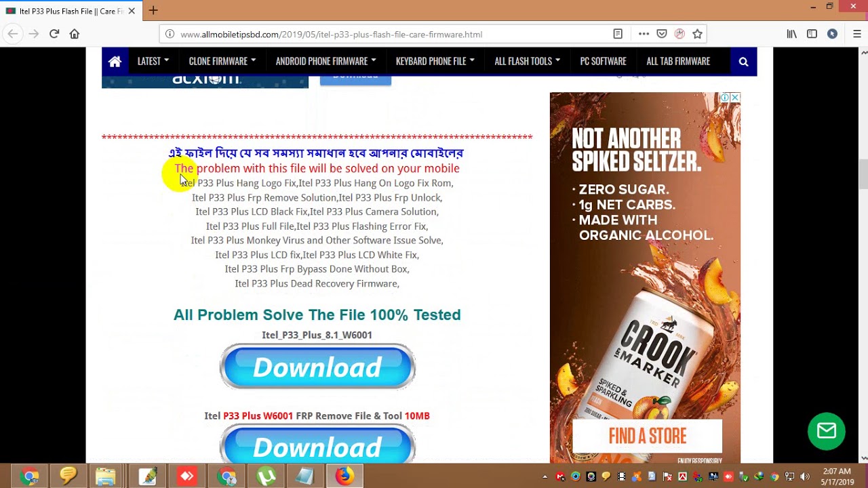Show the sidebars toolbar button
The image size is (868, 488).
point(812,34)
